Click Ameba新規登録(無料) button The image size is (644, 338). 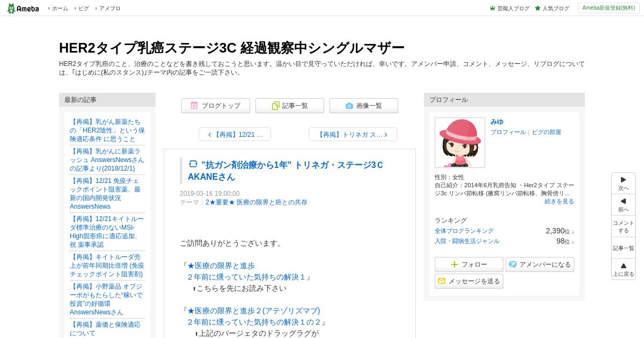609,8
